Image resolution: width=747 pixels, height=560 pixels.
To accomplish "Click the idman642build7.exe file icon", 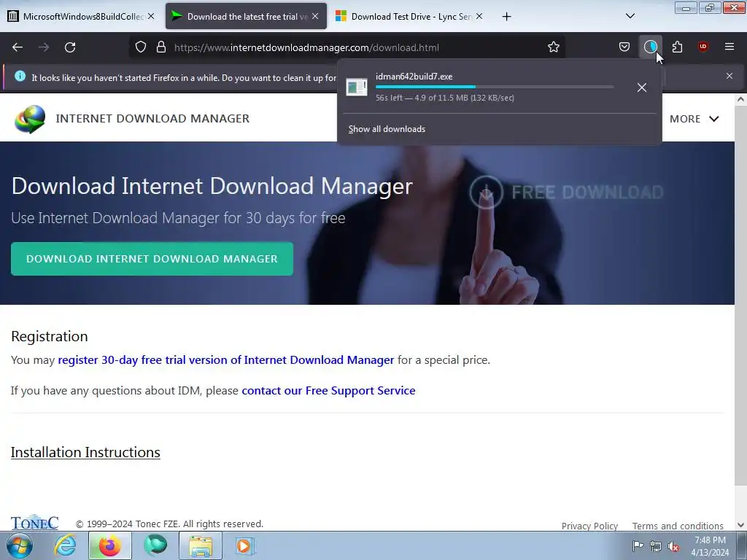I will coord(356,87).
